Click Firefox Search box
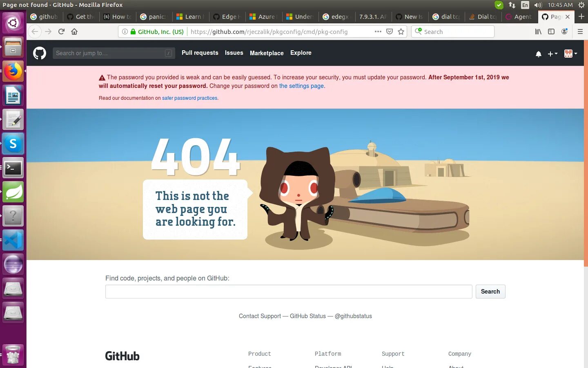 click(453, 31)
